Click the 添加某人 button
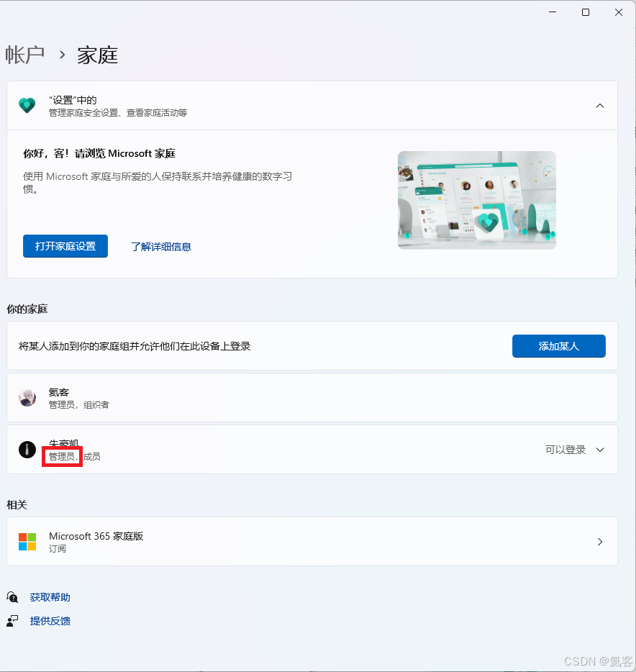The width and height of the screenshot is (636, 672). [x=558, y=346]
